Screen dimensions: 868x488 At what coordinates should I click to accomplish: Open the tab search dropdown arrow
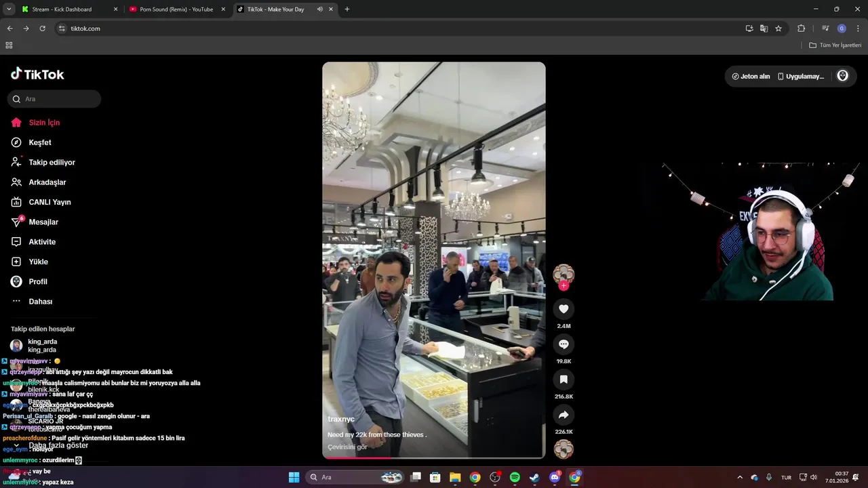pyautogui.click(x=9, y=9)
